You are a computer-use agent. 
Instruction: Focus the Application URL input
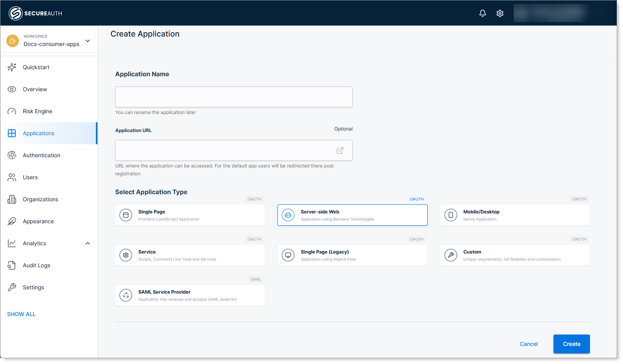(234, 150)
